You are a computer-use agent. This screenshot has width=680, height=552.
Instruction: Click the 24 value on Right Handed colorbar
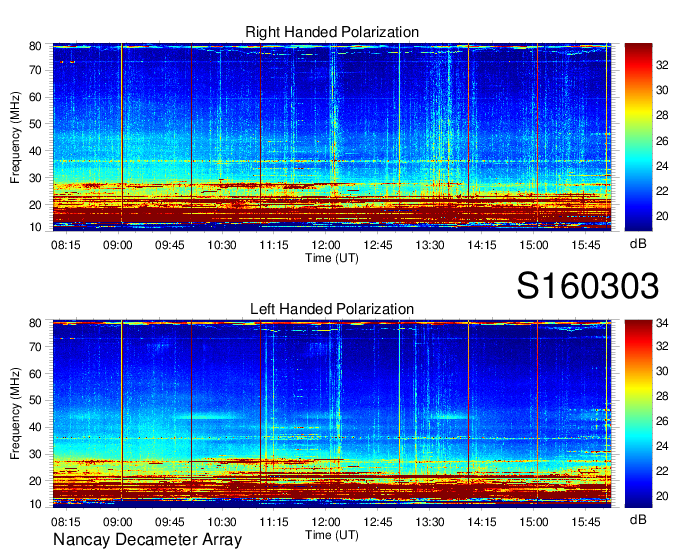[x=662, y=166]
